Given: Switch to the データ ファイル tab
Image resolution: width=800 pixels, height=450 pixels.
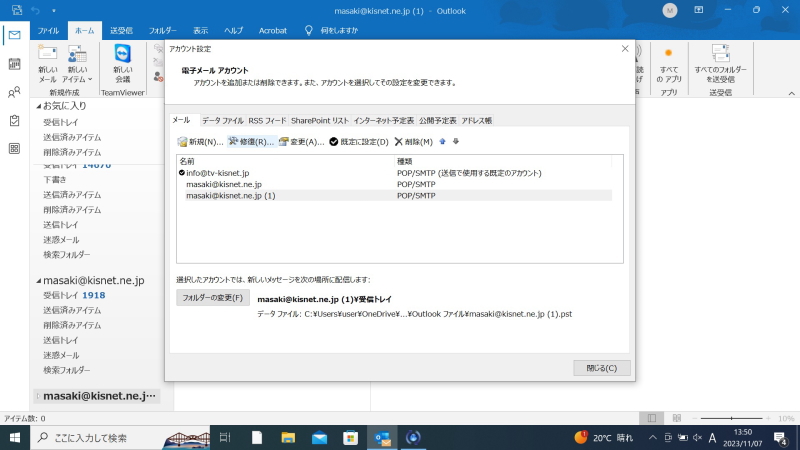Looking at the screenshot, I should 222,120.
